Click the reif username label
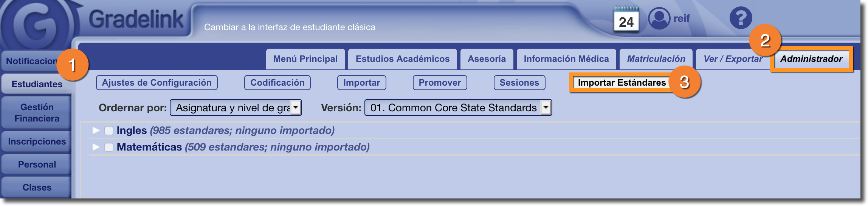 click(x=682, y=18)
